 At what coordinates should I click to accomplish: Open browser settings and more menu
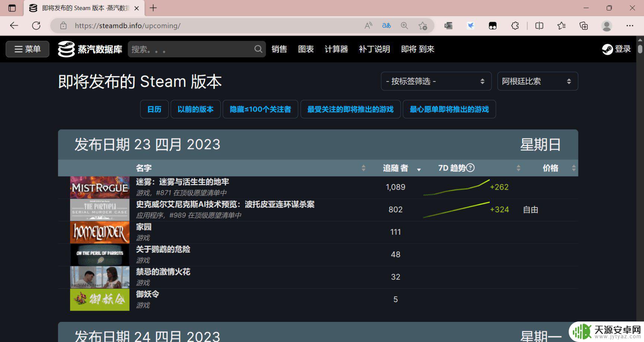point(630,26)
